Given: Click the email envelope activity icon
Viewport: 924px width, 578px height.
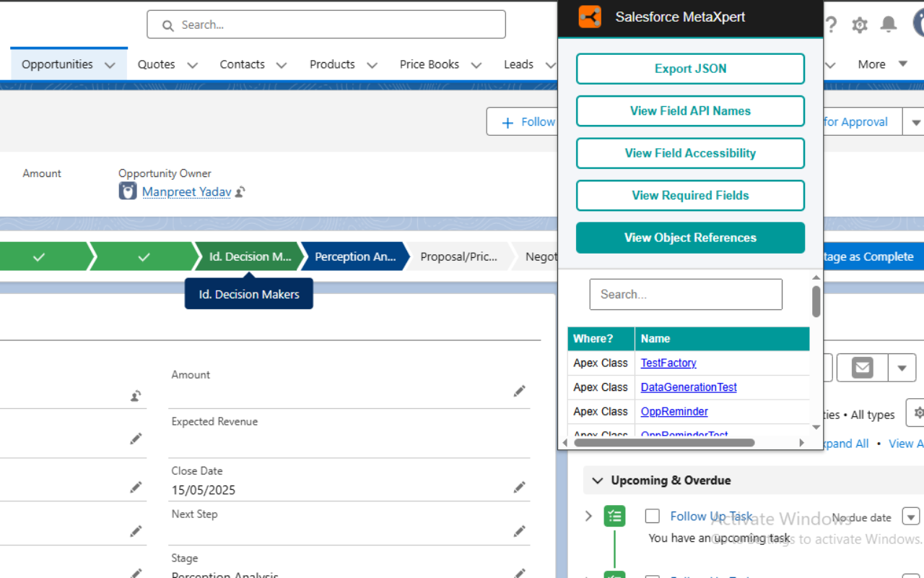Looking at the screenshot, I should [x=862, y=368].
